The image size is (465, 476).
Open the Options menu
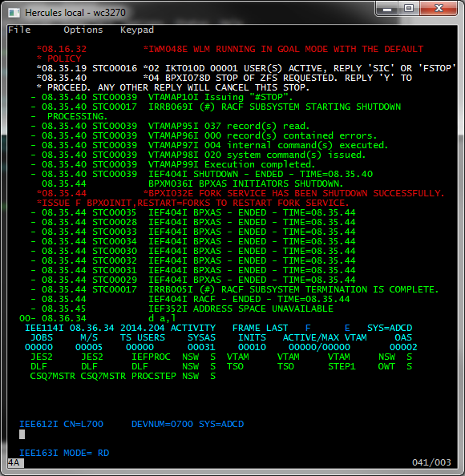[83, 30]
